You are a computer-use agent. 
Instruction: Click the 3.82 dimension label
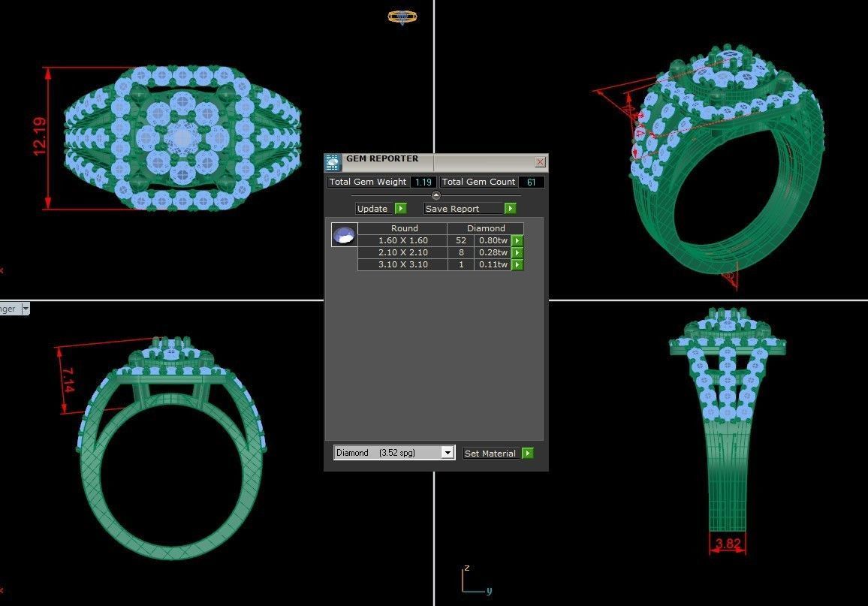click(728, 544)
